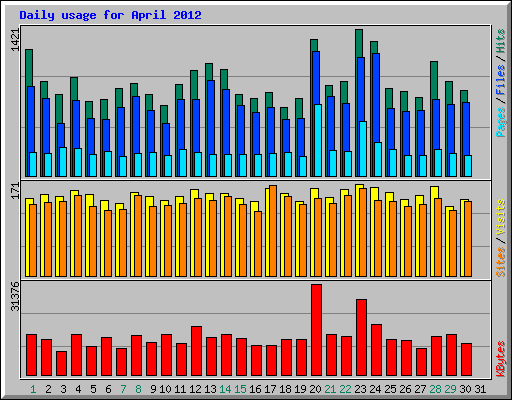The height and width of the screenshot is (400, 512).
Task: Click day label 31 on the x-axis
Action: click(x=480, y=389)
